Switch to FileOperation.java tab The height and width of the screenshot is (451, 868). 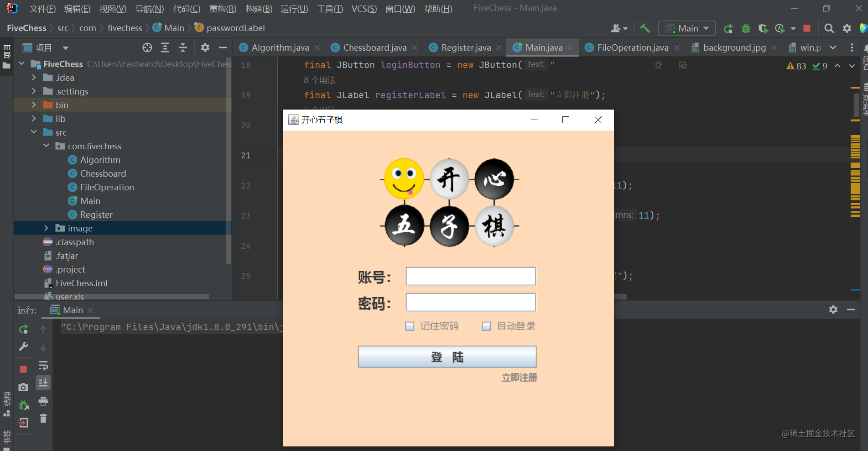point(633,47)
